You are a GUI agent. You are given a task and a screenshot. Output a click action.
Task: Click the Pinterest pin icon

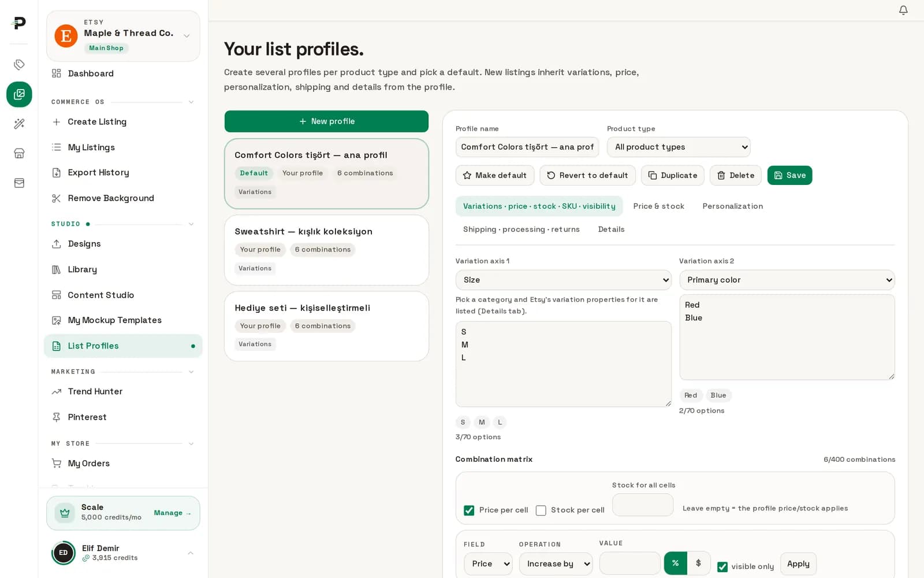(56, 417)
